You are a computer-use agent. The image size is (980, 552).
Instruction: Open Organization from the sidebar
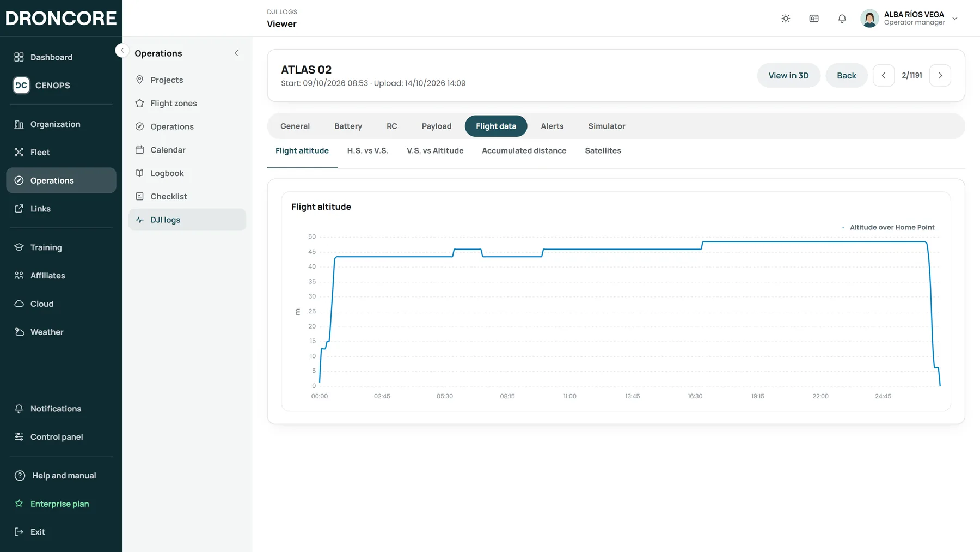point(61,124)
